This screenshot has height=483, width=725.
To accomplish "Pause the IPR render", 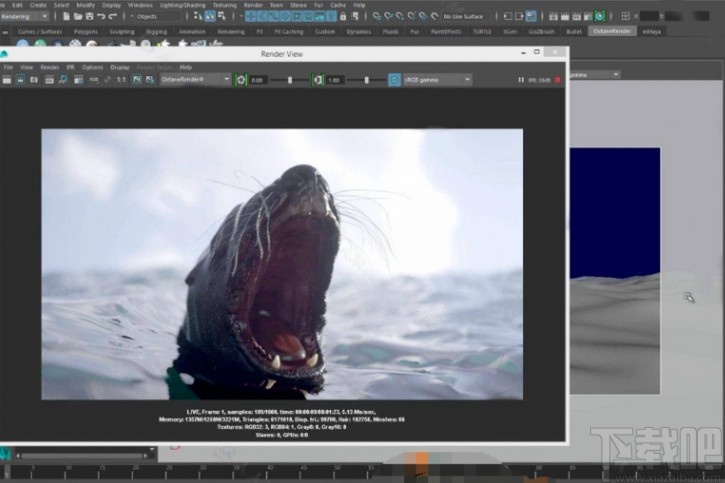I will click(x=523, y=79).
